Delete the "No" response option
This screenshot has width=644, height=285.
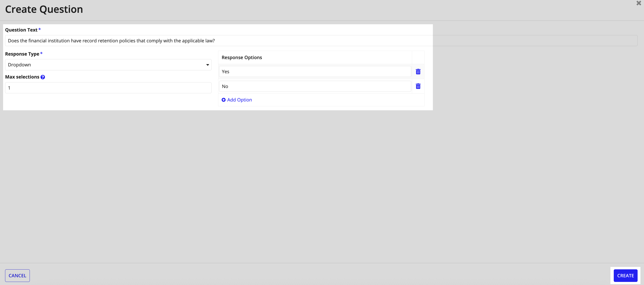pyautogui.click(x=418, y=86)
